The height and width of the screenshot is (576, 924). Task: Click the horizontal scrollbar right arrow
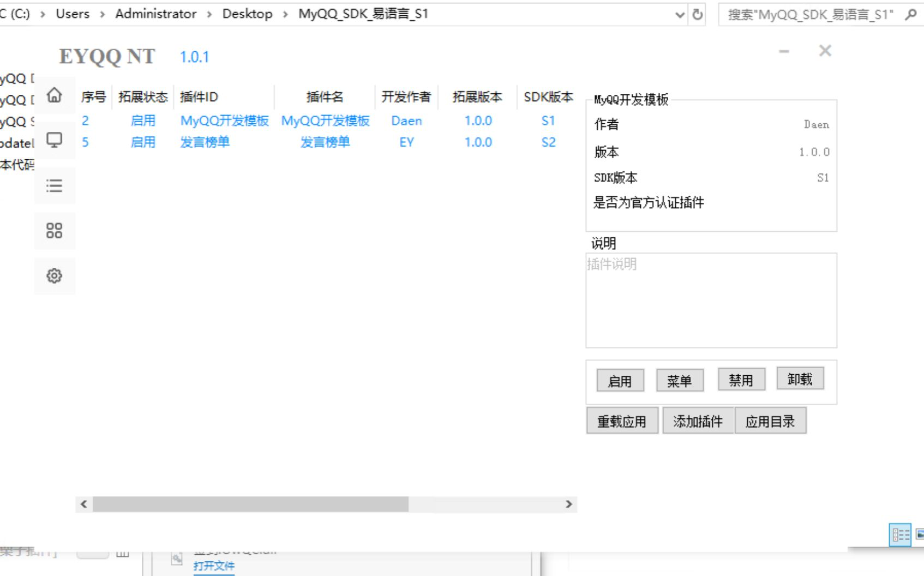(569, 504)
